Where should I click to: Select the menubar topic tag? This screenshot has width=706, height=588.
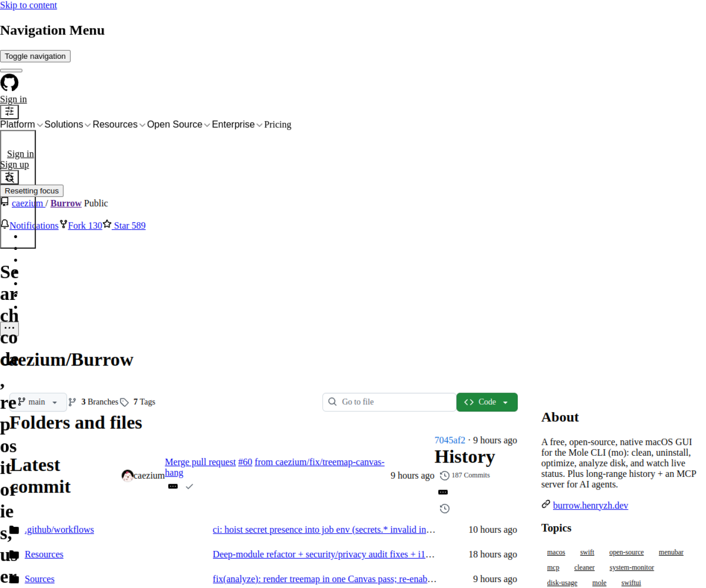[671, 553]
